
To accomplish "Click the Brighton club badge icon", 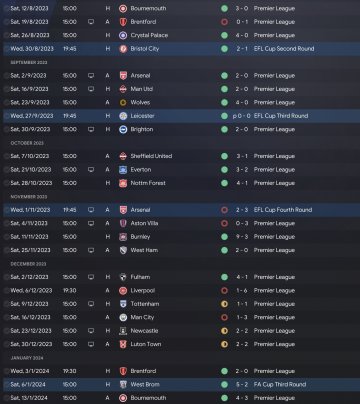I will coord(123,129).
